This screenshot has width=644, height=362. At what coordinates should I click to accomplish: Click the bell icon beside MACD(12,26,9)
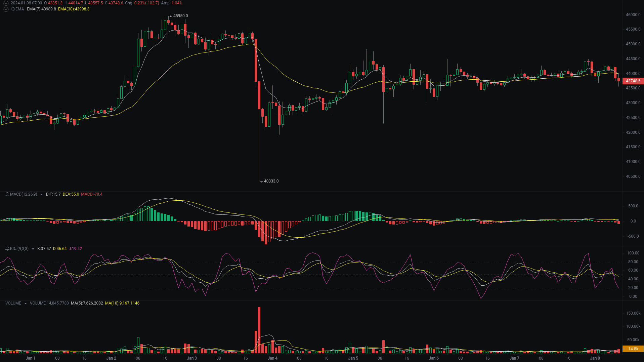[7, 194]
